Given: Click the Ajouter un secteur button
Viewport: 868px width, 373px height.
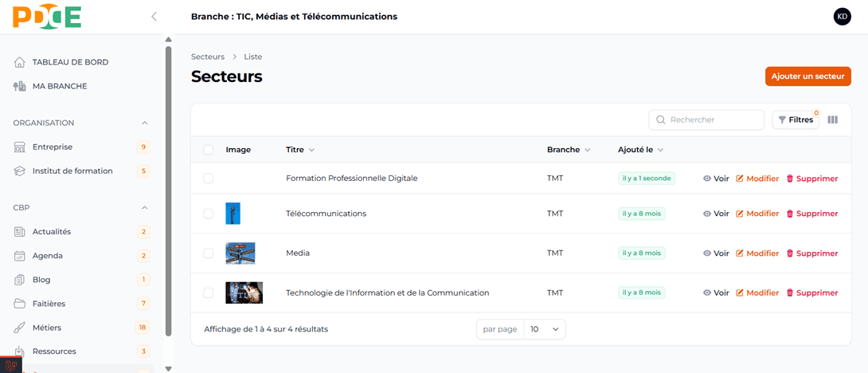Looking at the screenshot, I should click(x=807, y=77).
